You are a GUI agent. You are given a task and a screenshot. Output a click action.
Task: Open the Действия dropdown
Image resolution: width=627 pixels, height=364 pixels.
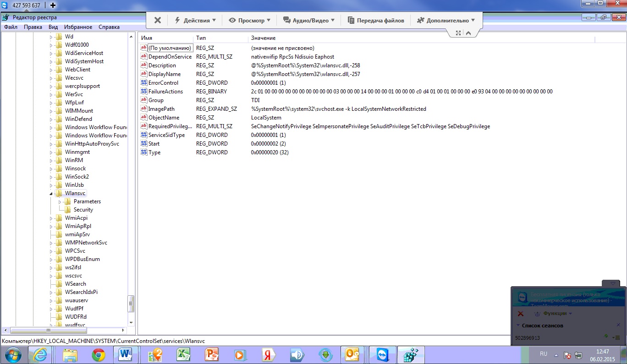click(x=195, y=20)
